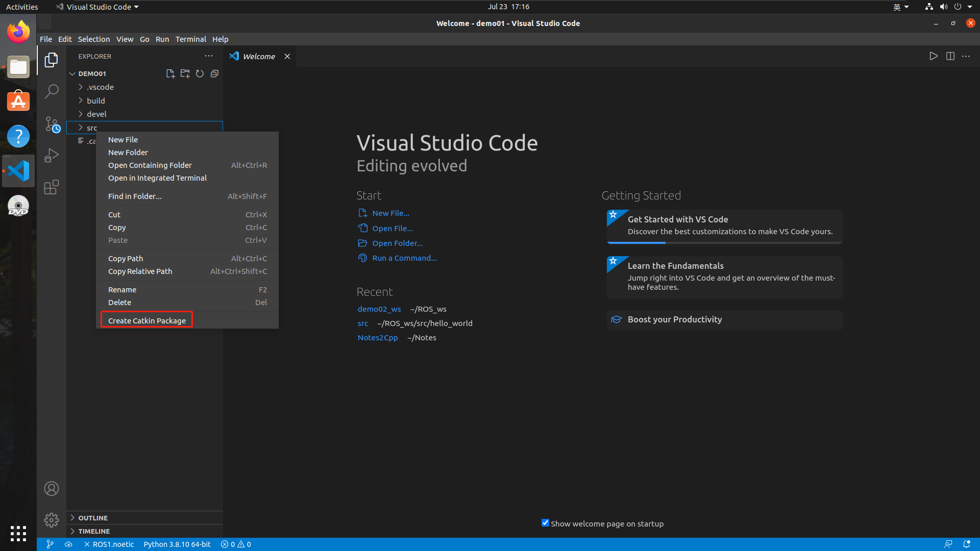980x551 pixels.
Task: Open Firefox from the Ubuntu dock
Action: (x=18, y=32)
